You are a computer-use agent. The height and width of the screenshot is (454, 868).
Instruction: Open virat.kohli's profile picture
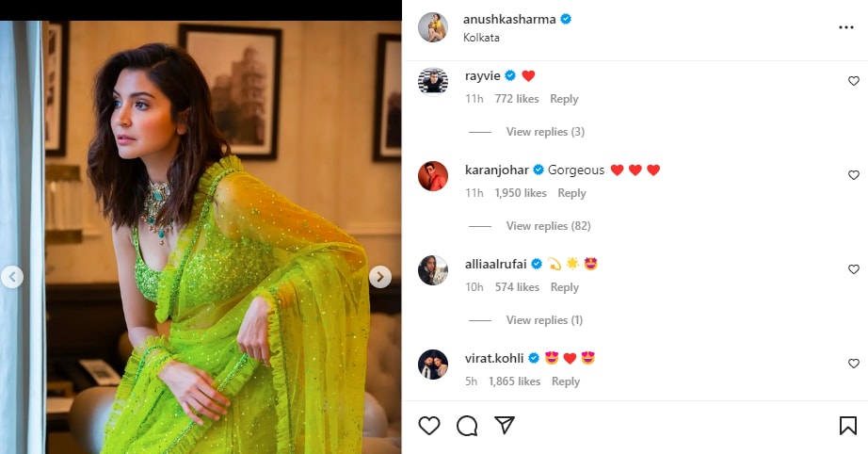pos(433,365)
